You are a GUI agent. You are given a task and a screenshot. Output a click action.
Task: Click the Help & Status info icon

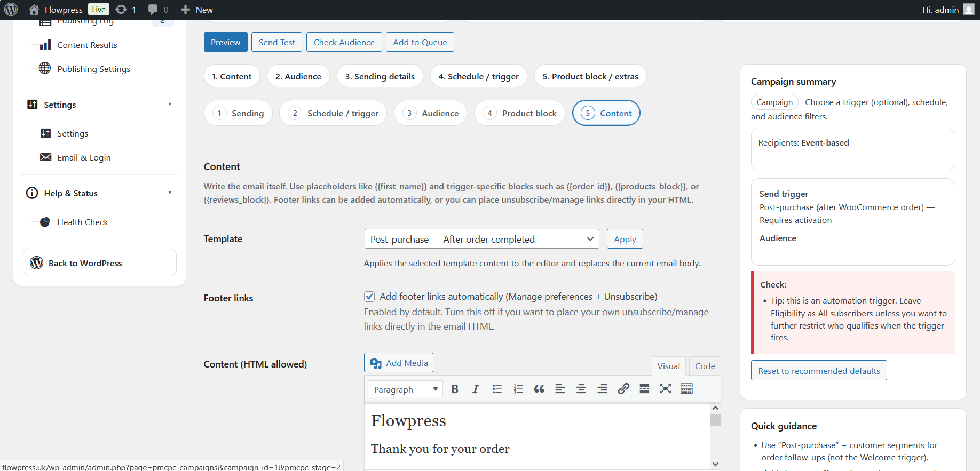(x=32, y=193)
